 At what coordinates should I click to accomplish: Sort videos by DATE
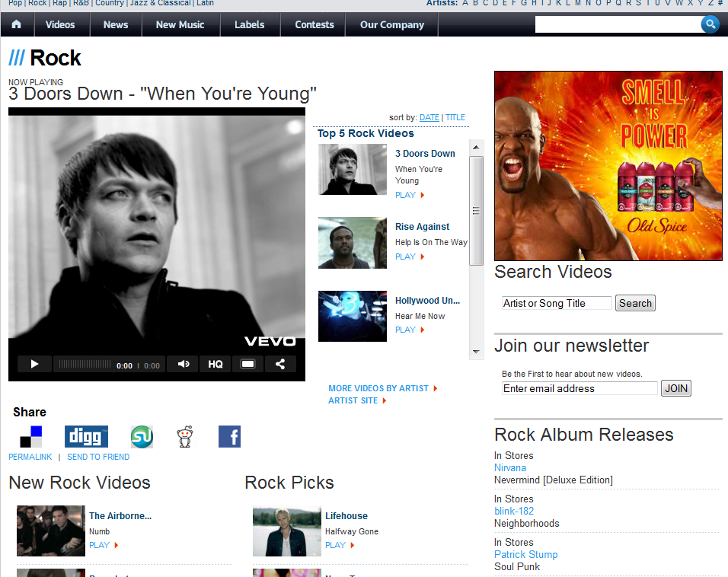[x=429, y=117]
